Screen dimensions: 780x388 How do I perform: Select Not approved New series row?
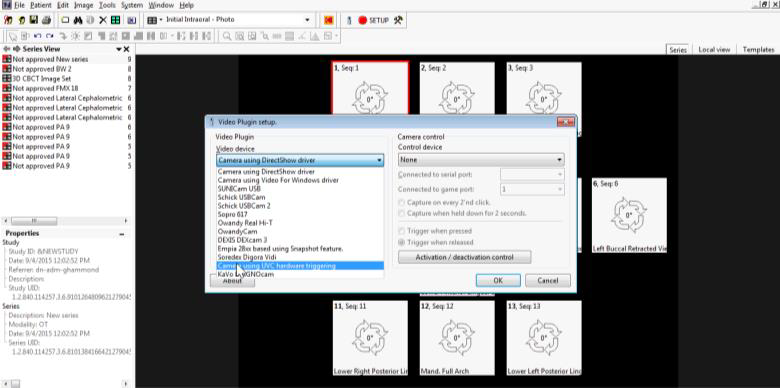[67, 59]
